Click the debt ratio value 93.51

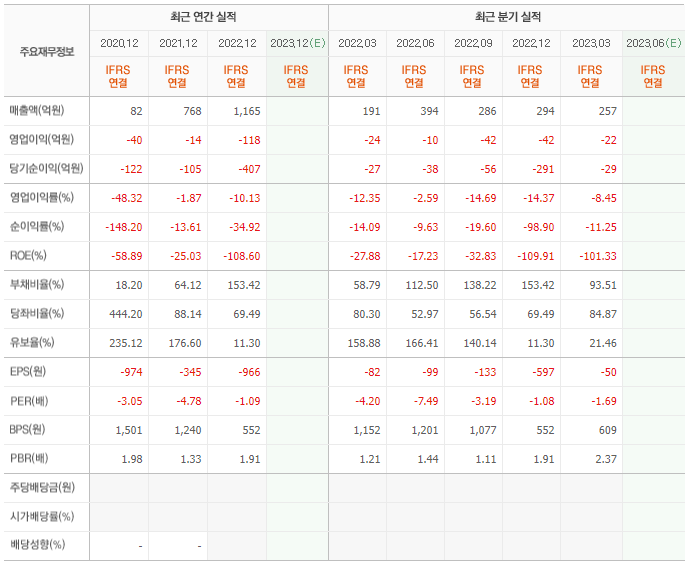coord(603,285)
